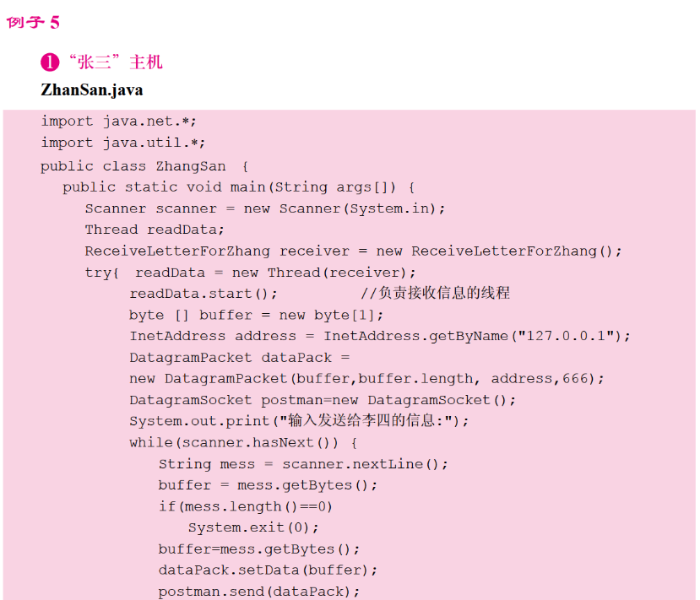Viewport: 700px width, 600px height.
Task: Click the "readData.start();" statement
Action: click(x=203, y=294)
